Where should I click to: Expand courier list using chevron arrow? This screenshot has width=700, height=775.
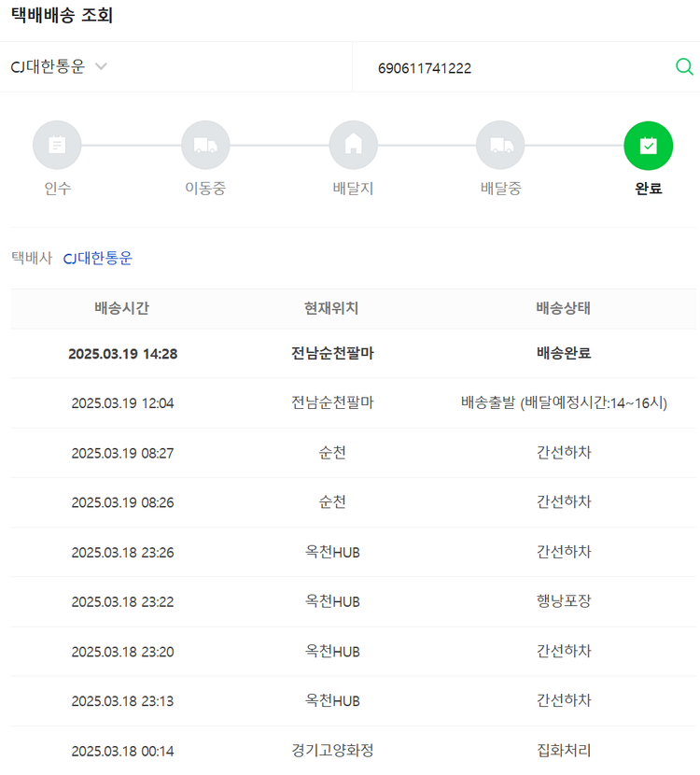click(101, 67)
